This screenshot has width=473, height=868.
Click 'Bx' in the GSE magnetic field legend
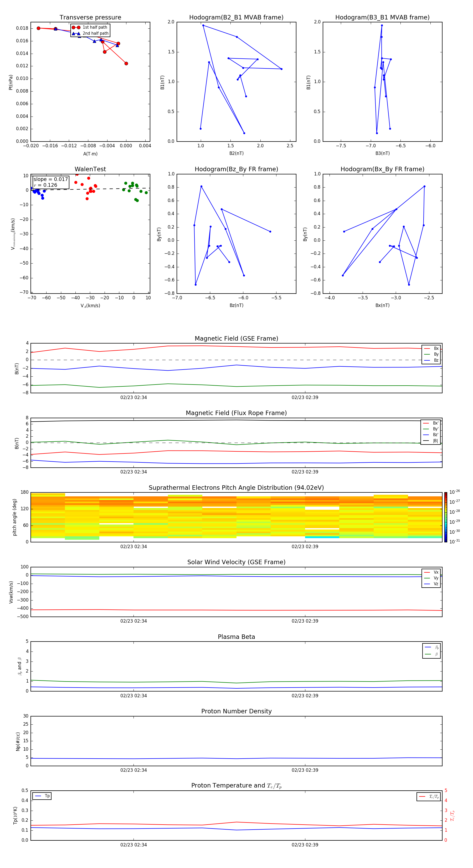[436, 349]
